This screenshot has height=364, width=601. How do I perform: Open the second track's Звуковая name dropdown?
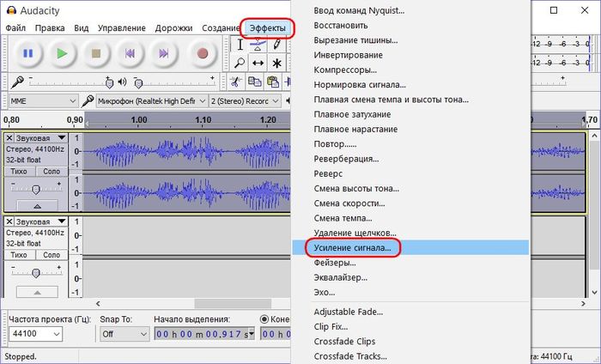click(x=41, y=221)
